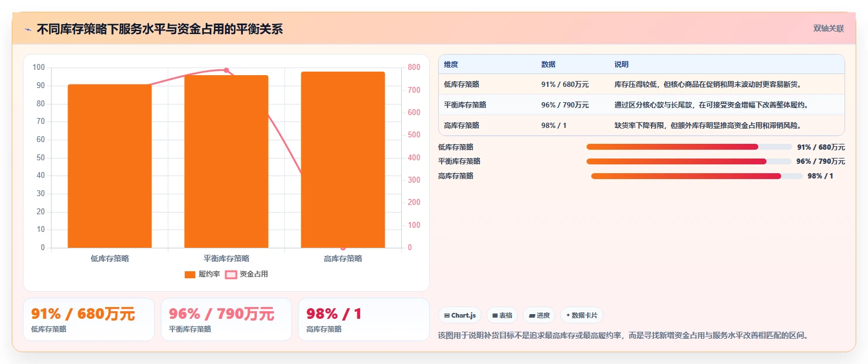
Task: Click the chart title 不同库存策略下服务水平
Action: [160, 29]
